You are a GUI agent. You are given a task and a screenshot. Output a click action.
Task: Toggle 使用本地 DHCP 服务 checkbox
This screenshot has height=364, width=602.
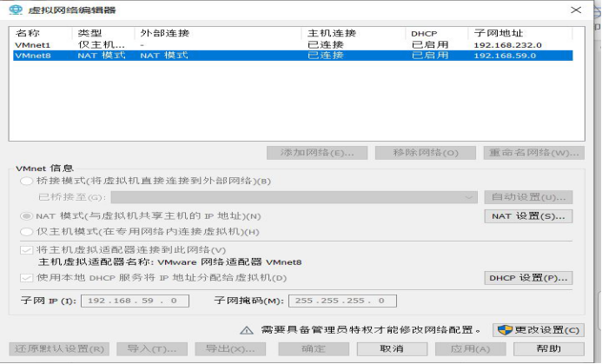(26, 278)
